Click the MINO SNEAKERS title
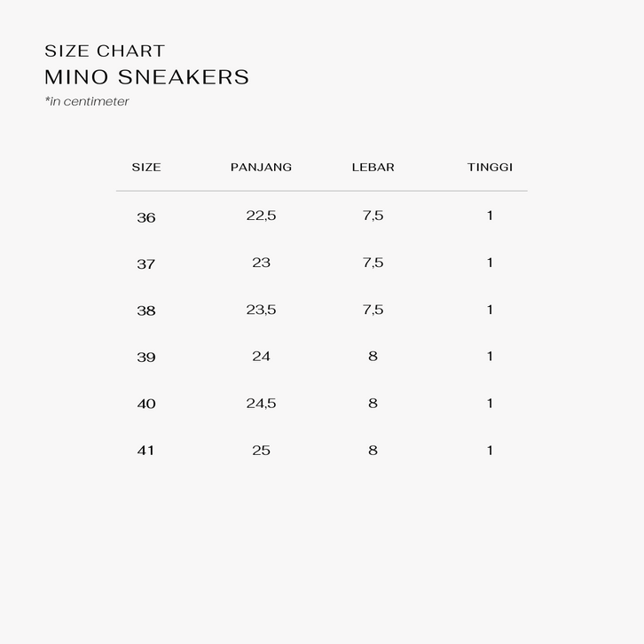The height and width of the screenshot is (644, 644). pyautogui.click(x=146, y=77)
